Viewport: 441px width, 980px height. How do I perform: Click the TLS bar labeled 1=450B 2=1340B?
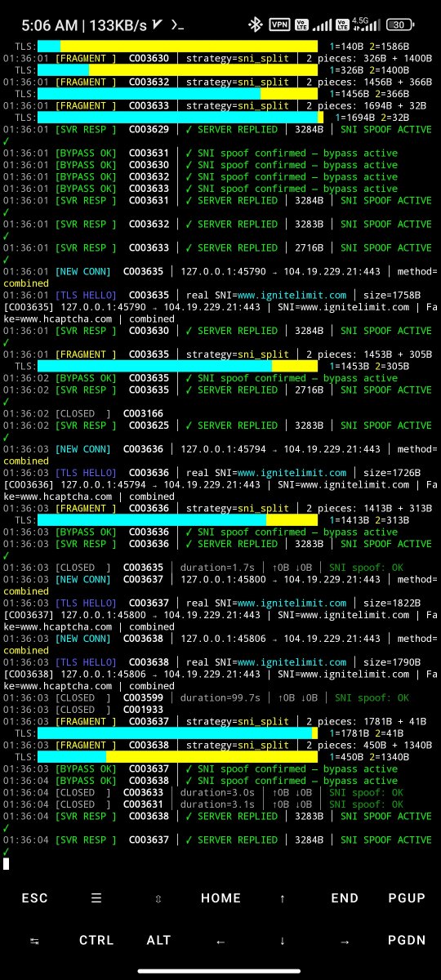tap(178, 757)
